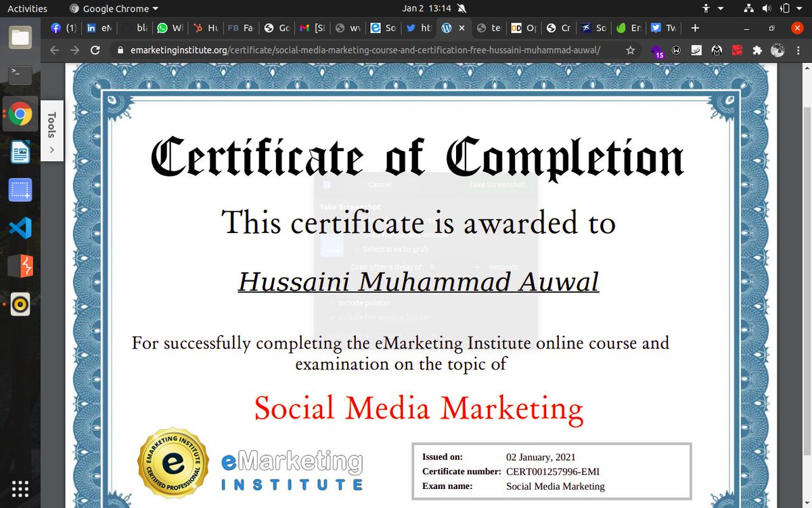
Task: Click the faded Take Screenshot button
Action: pyautogui.click(x=497, y=184)
